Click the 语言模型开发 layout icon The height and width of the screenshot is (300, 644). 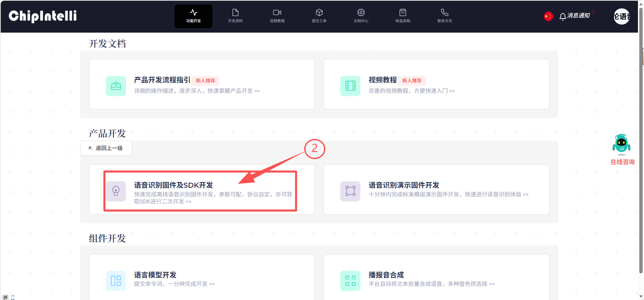(x=116, y=280)
